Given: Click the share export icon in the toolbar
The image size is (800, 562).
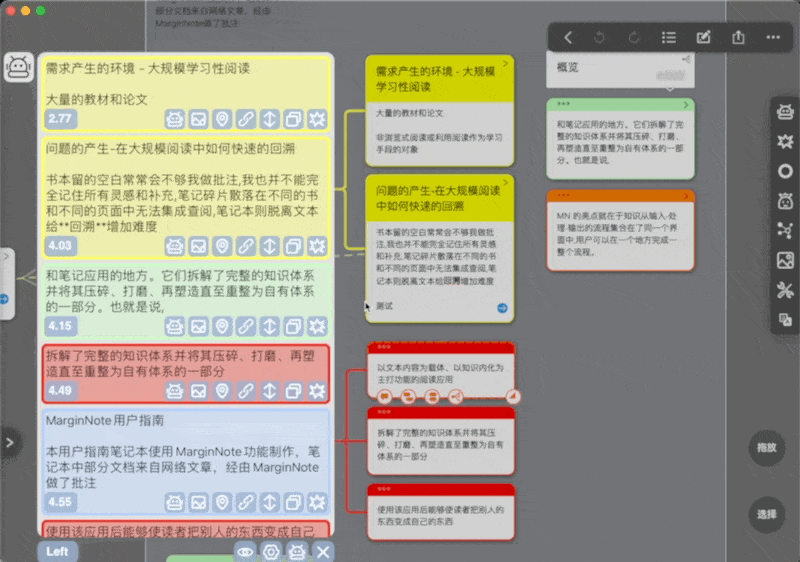Looking at the screenshot, I should [738, 37].
